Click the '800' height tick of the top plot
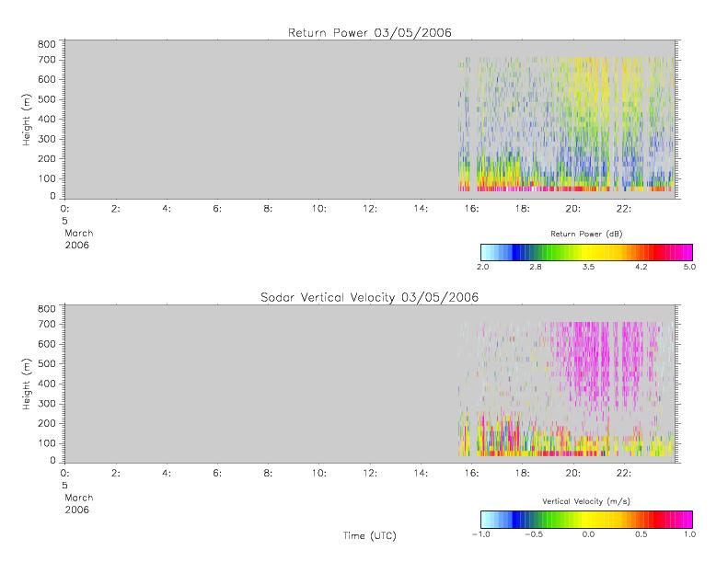 (x=47, y=44)
